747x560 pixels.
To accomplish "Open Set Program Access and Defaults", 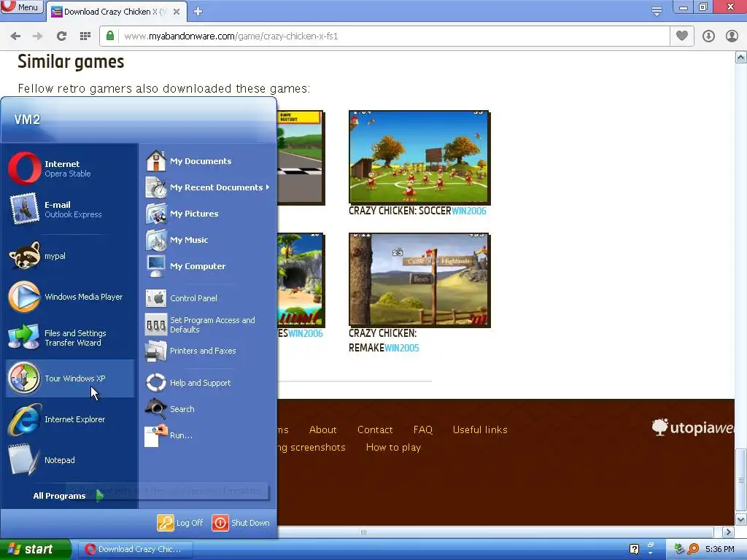I will 207,324.
